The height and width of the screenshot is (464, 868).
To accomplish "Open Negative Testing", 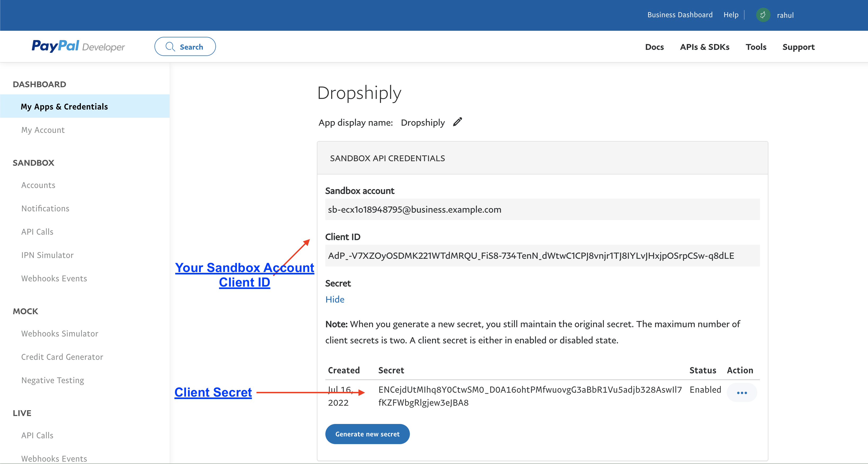I will pos(52,380).
